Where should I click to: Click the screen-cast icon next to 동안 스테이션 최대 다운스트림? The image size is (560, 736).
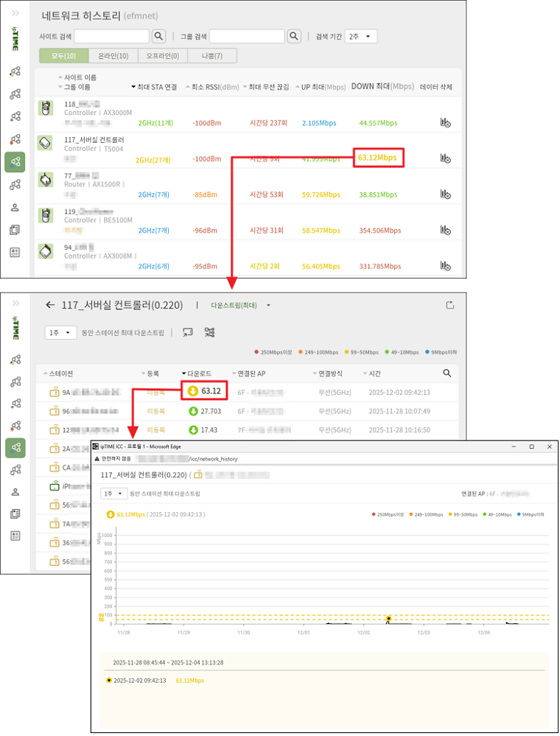188,333
